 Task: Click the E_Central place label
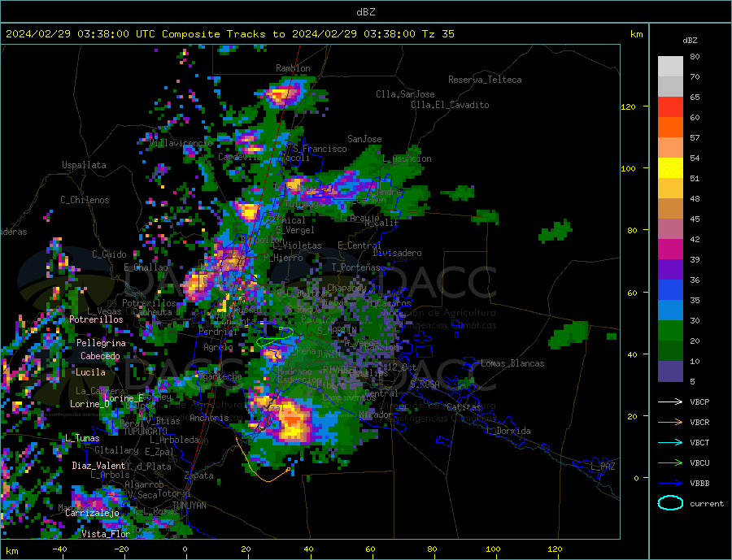click(x=359, y=245)
